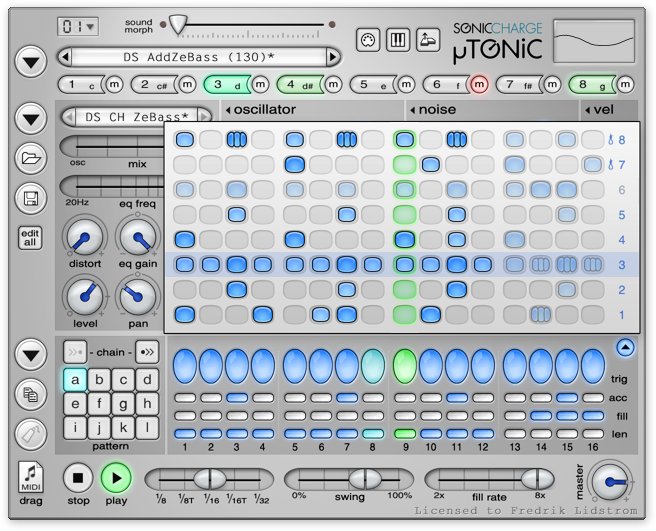Click matrix row label 8
656x531 pixels.
(622, 140)
